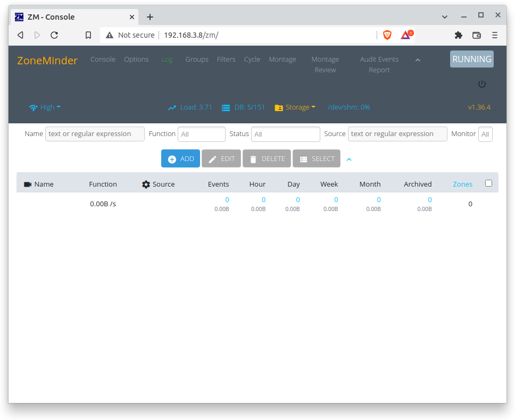
Task: Click the DELETE button
Action: point(267,158)
